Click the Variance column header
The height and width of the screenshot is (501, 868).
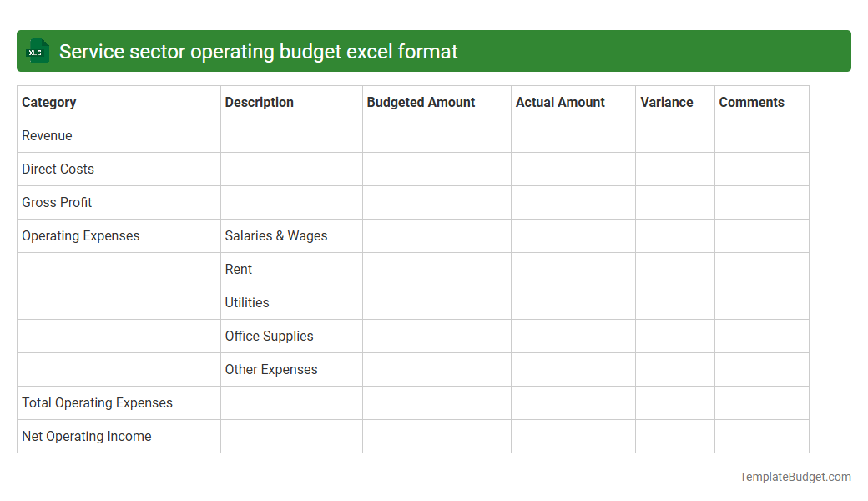pos(667,102)
